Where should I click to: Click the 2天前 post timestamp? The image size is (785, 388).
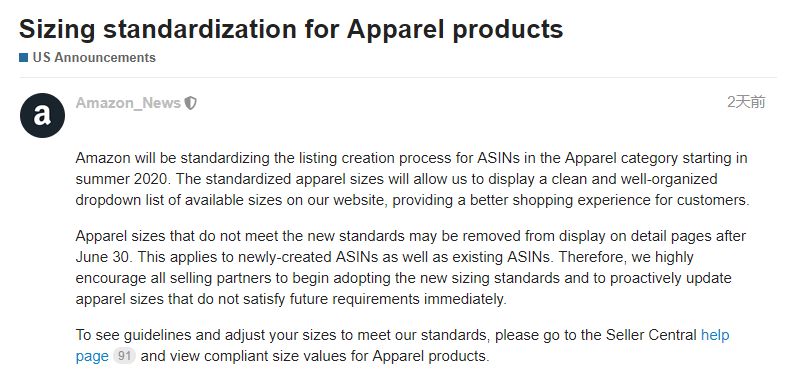[746, 102]
